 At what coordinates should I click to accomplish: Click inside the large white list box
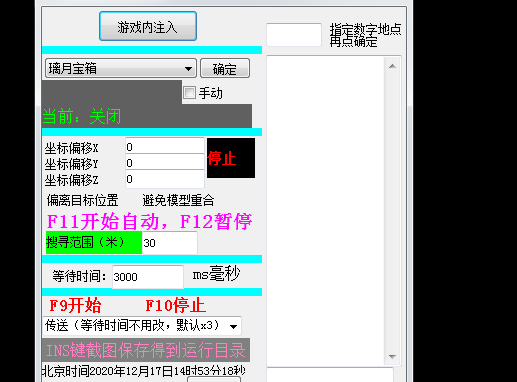(326, 211)
